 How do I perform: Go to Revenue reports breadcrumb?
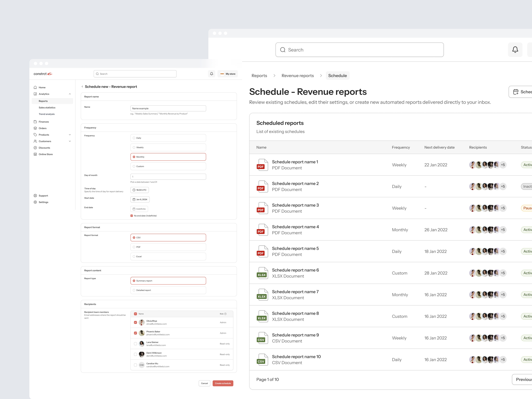tap(297, 76)
